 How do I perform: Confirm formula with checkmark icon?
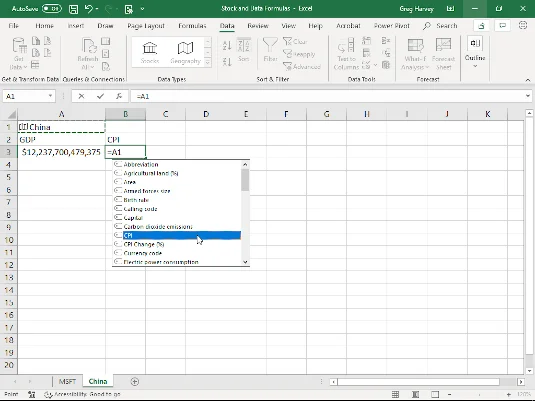pyautogui.click(x=100, y=96)
